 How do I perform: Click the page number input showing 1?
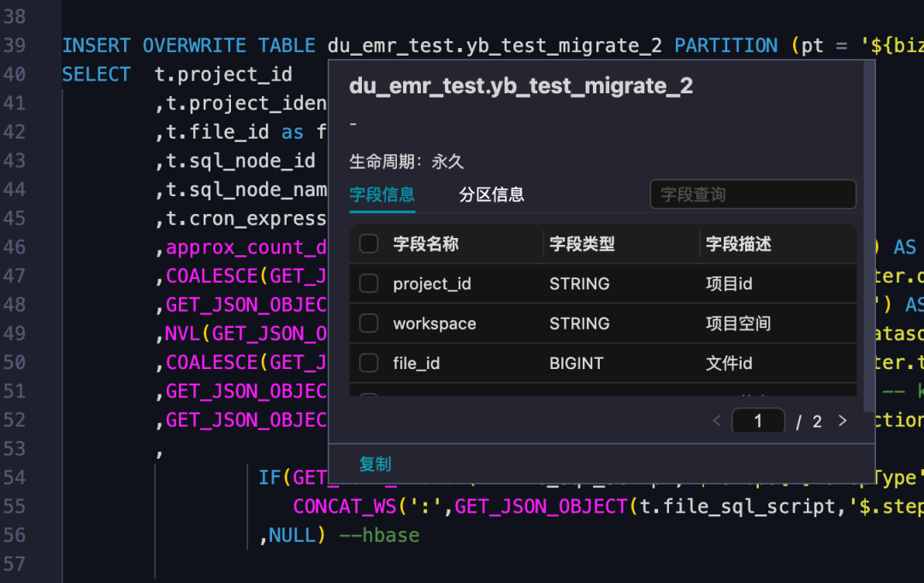click(x=758, y=420)
